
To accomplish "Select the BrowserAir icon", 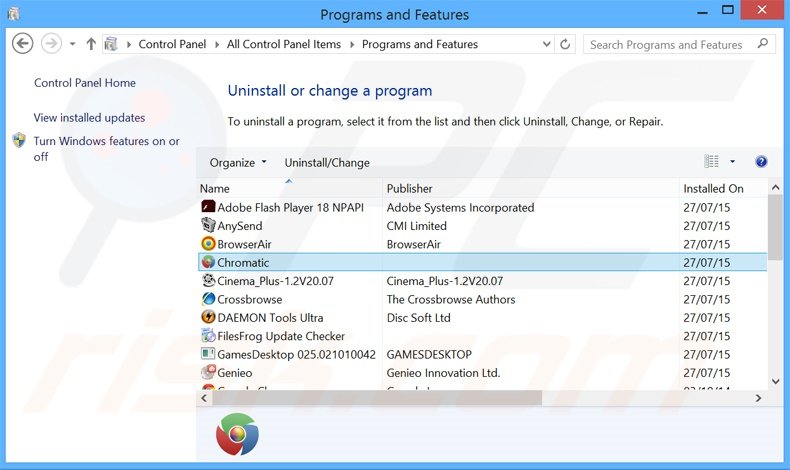I will [208, 244].
